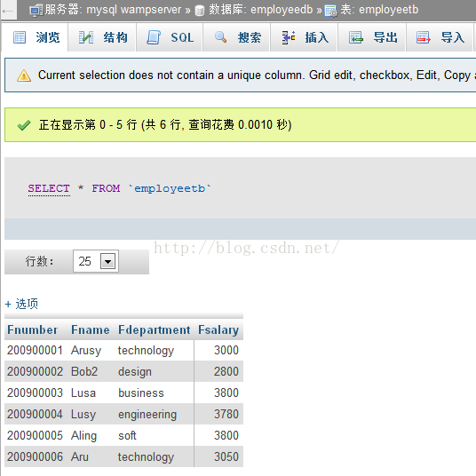Click the database cylinder icon in breadcrumb
476x476 pixels.
point(199,11)
